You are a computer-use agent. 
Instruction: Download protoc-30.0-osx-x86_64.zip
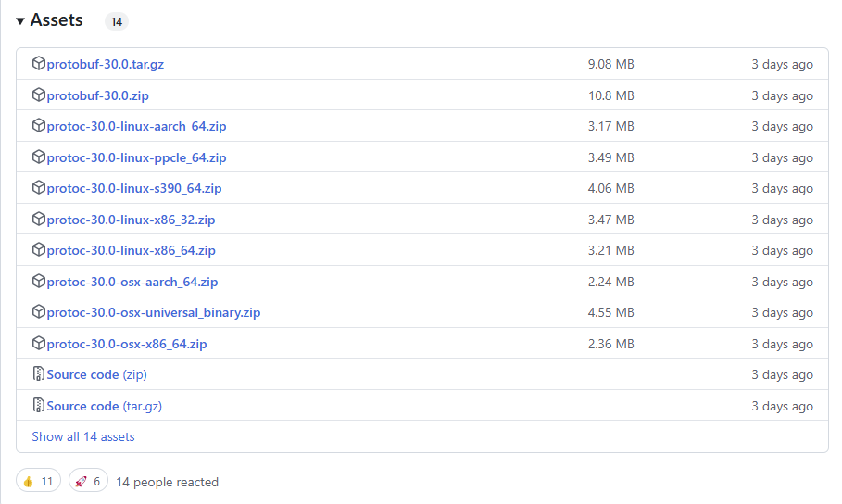tap(127, 344)
